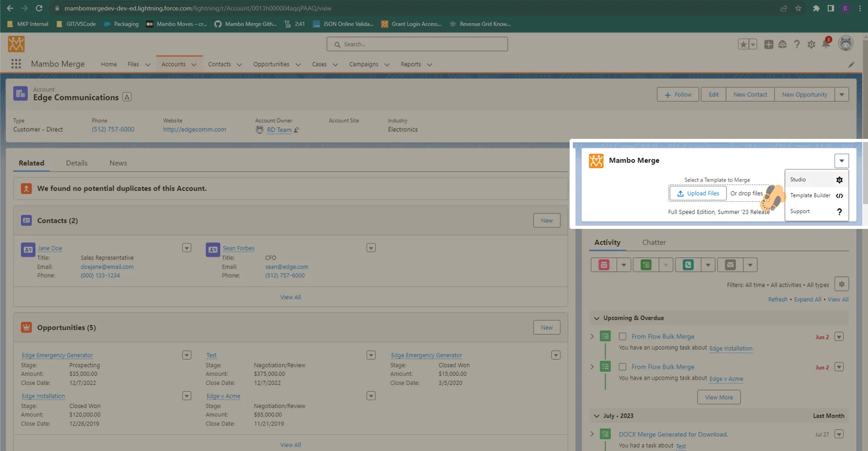868x451 pixels.
Task: Expand the Files nav dropdown
Action: [x=147, y=65]
